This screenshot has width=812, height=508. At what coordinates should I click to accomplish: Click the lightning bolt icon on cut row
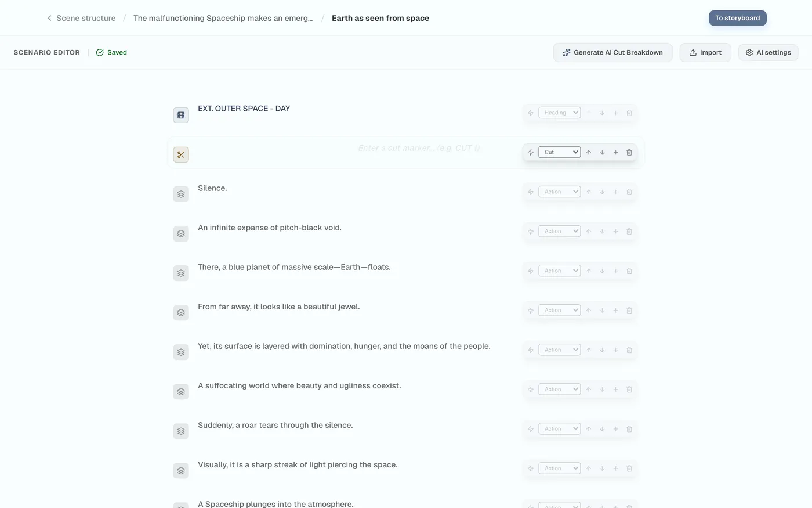pos(531,152)
